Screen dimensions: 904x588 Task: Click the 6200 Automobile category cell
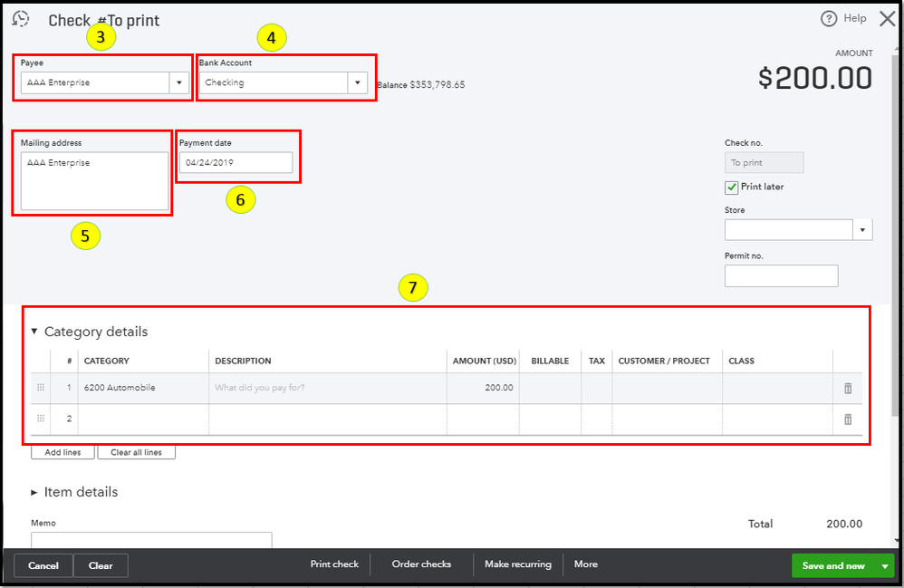[143, 388]
